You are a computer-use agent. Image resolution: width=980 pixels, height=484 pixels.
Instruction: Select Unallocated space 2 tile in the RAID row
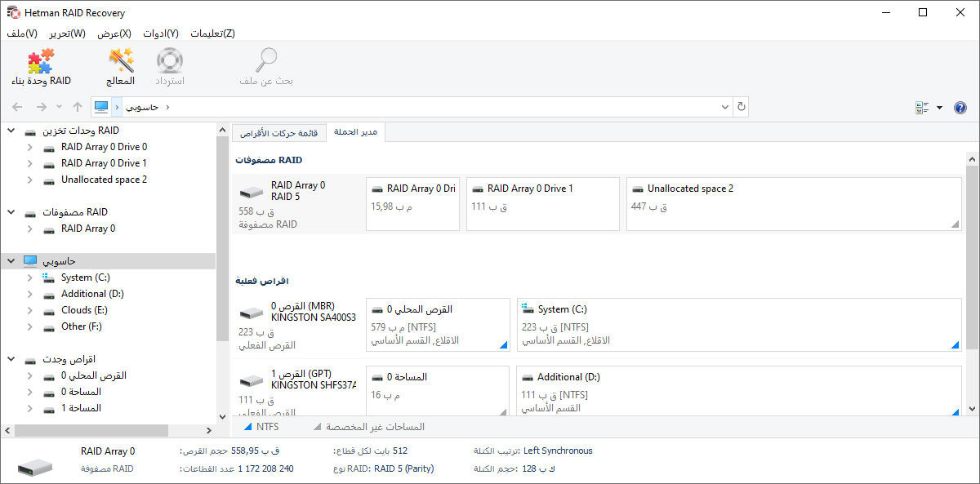[x=794, y=204]
